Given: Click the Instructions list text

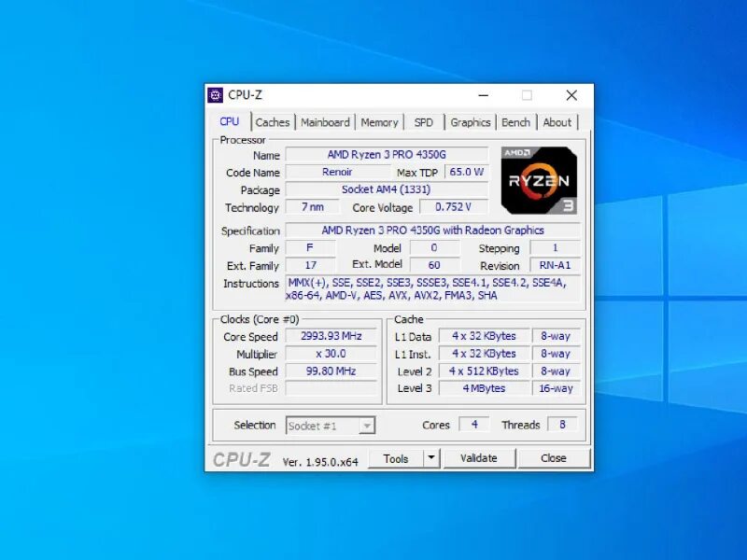Looking at the screenshot, I should [x=432, y=289].
